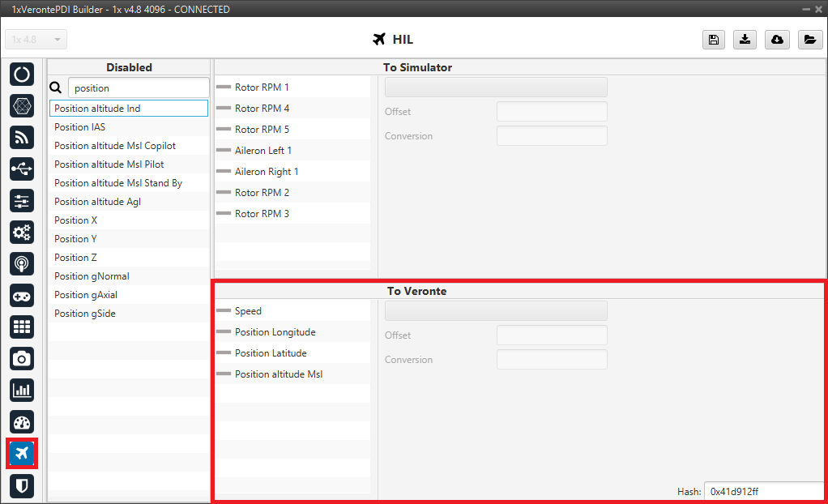The width and height of the screenshot is (828, 504).
Task: Open the 1x 4.8 version dropdown
Action: [36, 40]
